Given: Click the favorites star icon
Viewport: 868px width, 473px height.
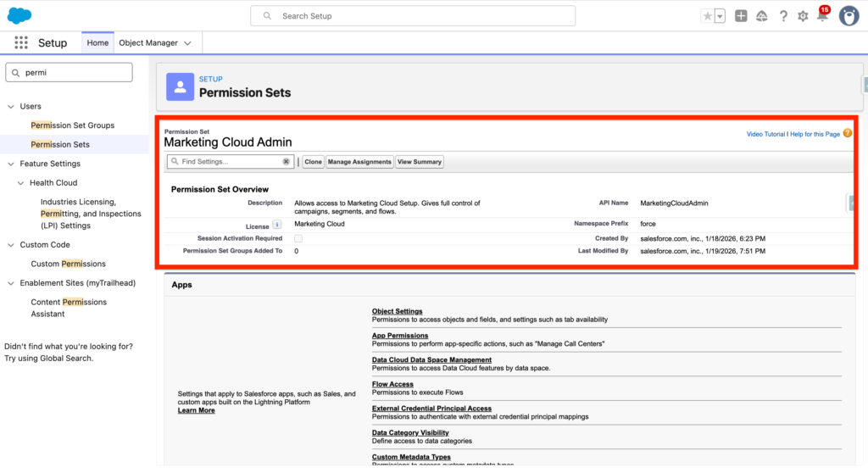Looking at the screenshot, I should 708,16.
